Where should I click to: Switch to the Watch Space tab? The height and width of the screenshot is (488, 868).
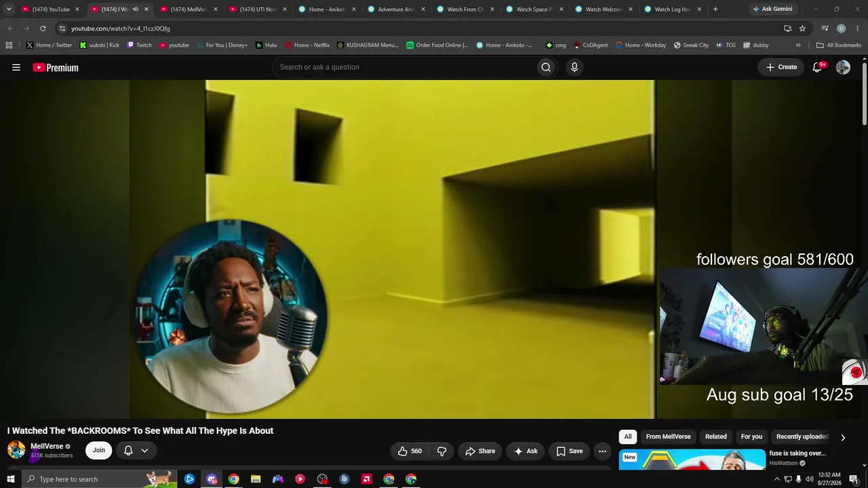[534, 9]
